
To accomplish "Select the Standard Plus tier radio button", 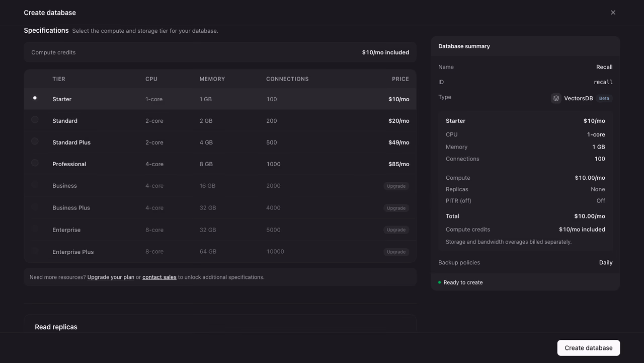I will point(35,141).
